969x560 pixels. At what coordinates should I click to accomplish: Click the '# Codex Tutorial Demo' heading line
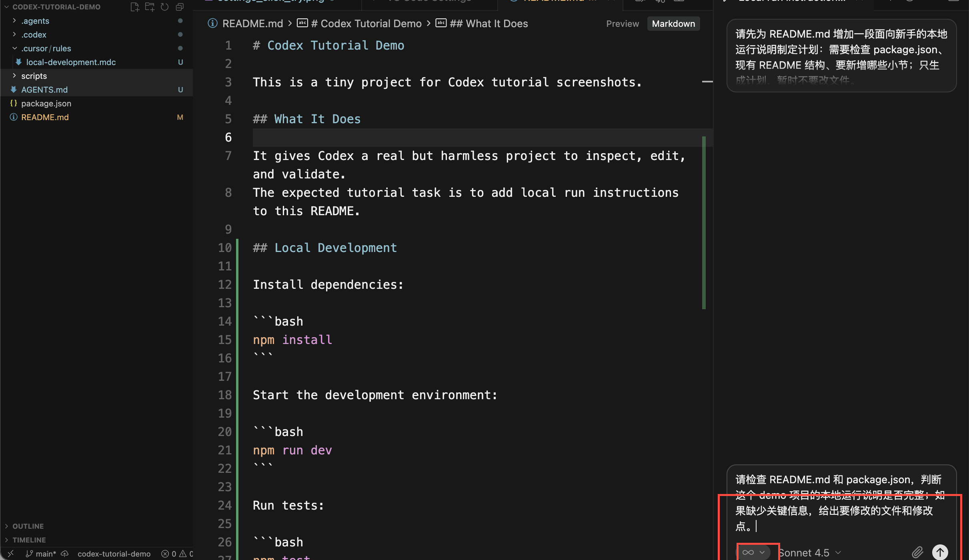(328, 46)
